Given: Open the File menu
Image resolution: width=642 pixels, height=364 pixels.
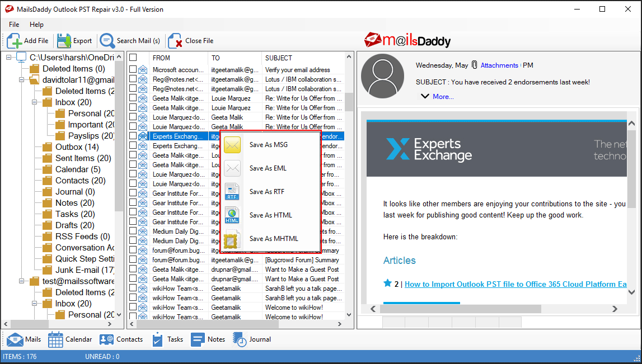Looking at the screenshot, I should tap(14, 25).
